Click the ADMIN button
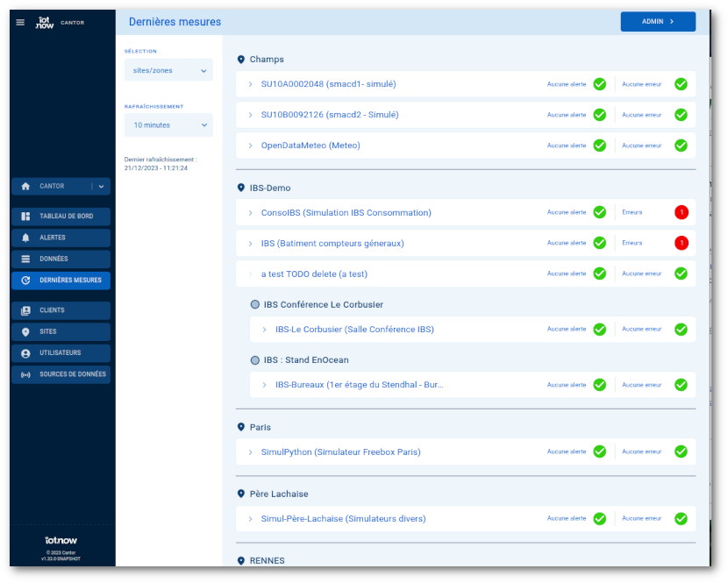728x583 pixels. click(x=658, y=22)
